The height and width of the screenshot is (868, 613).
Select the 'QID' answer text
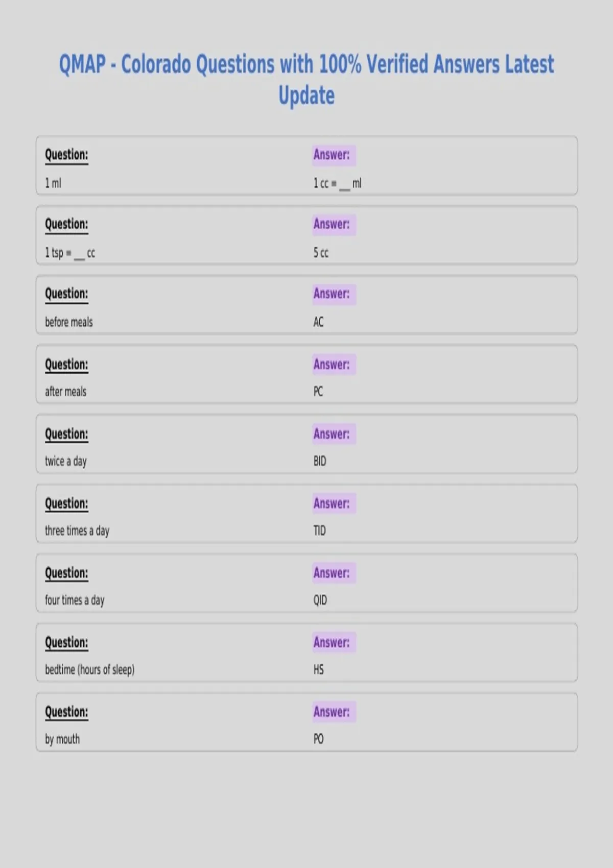click(320, 600)
